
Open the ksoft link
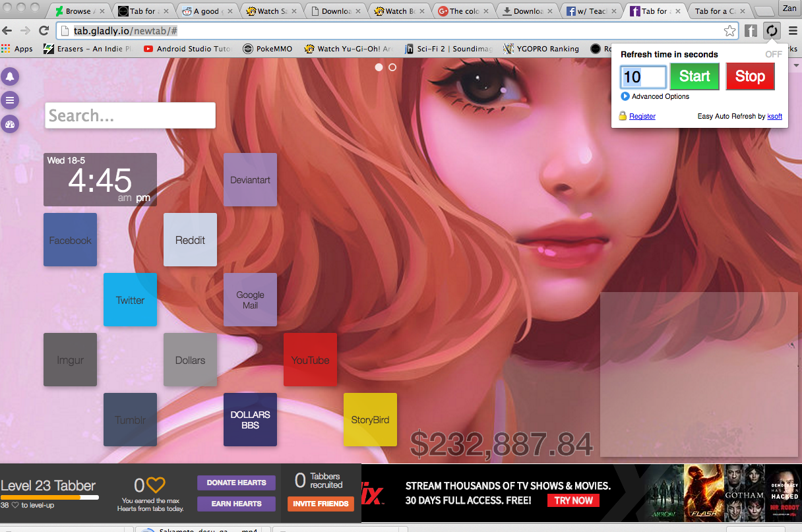pyautogui.click(x=775, y=116)
